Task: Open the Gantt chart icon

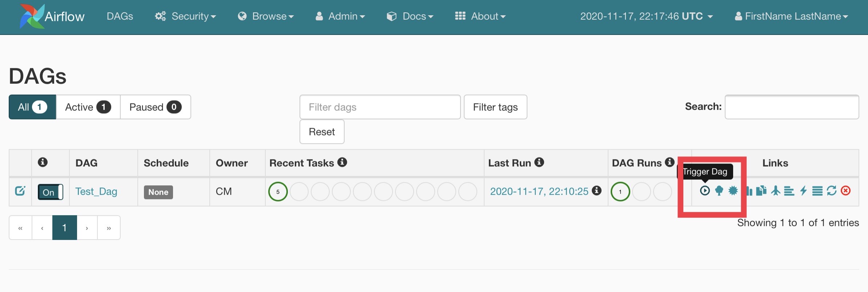Action: pos(789,190)
